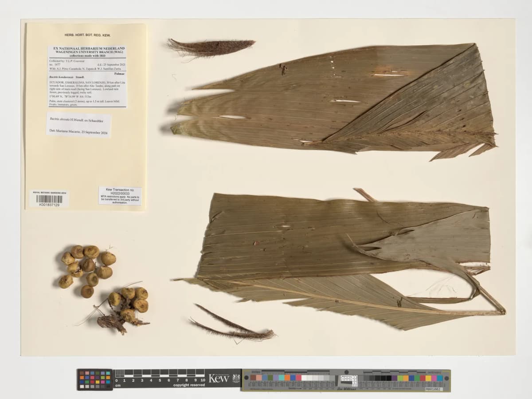This screenshot has height=399, width=532.
Task: Click the 'M001002' code on the color chart
Action: (433, 389)
